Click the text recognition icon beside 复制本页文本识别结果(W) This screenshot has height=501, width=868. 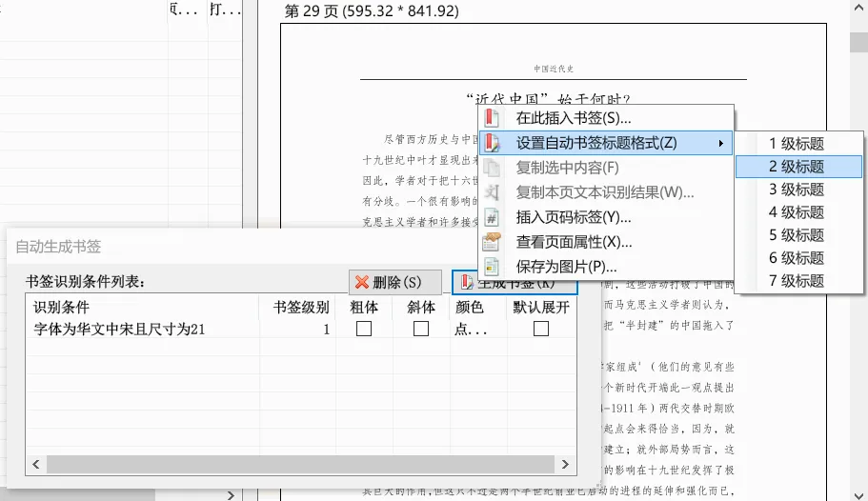492,192
